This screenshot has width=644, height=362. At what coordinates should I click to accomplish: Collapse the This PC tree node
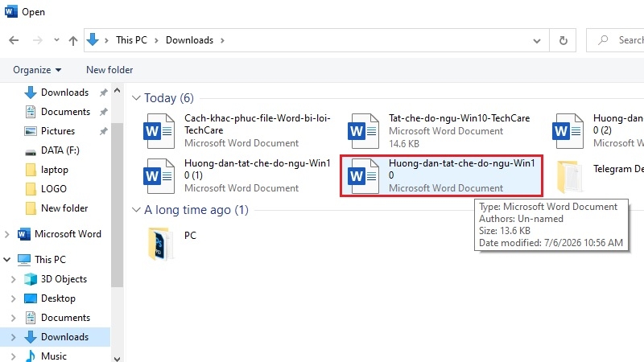click(6, 260)
